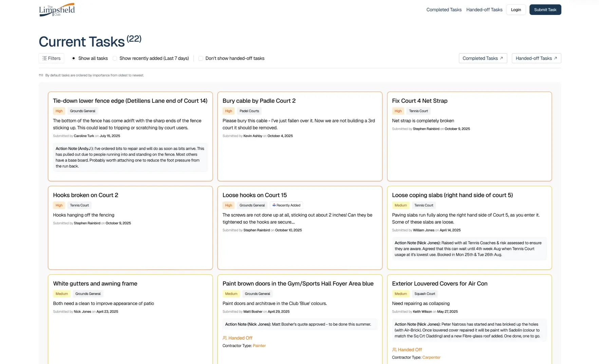This screenshot has width=599, height=364.
Task: Click the Painter contractor type link
Action: point(259,346)
